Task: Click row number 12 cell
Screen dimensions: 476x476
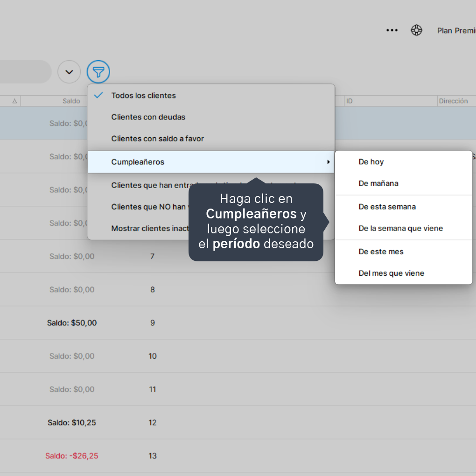Action: tap(153, 423)
